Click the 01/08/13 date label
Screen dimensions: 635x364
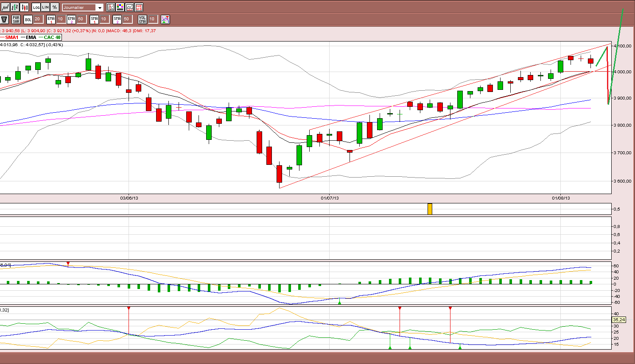click(561, 198)
